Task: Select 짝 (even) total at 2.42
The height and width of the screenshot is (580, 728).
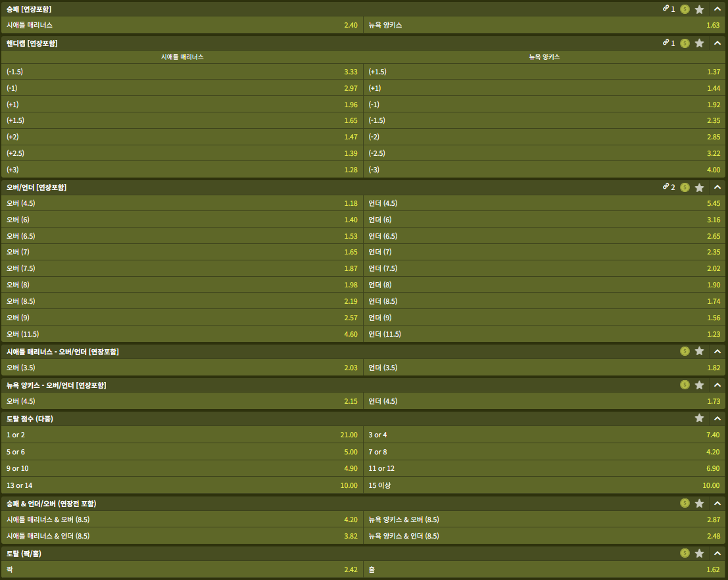Action: pyautogui.click(x=182, y=569)
